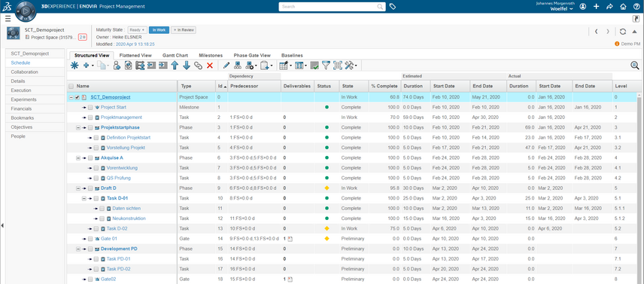Check the Projektmanagement row checkbox
Image resolution: width=644 pixels, height=284 pixels.
tap(90, 118)
